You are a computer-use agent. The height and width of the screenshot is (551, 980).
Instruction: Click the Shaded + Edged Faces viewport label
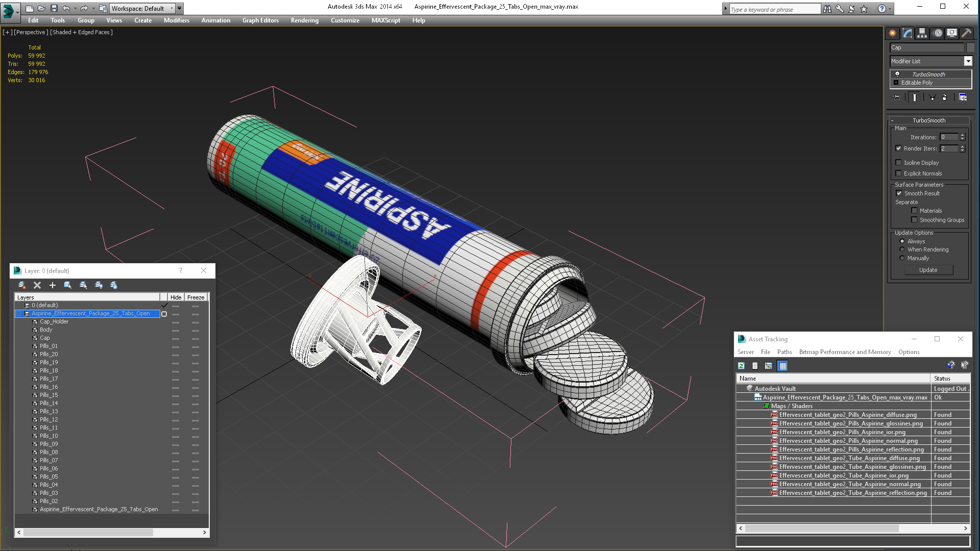click(x=81, y=32)
